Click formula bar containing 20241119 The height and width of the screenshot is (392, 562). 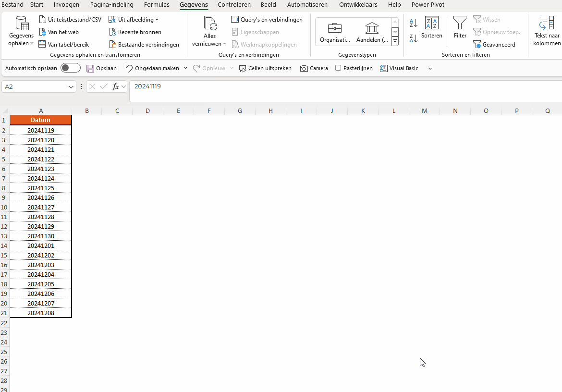tap(345, 91)
